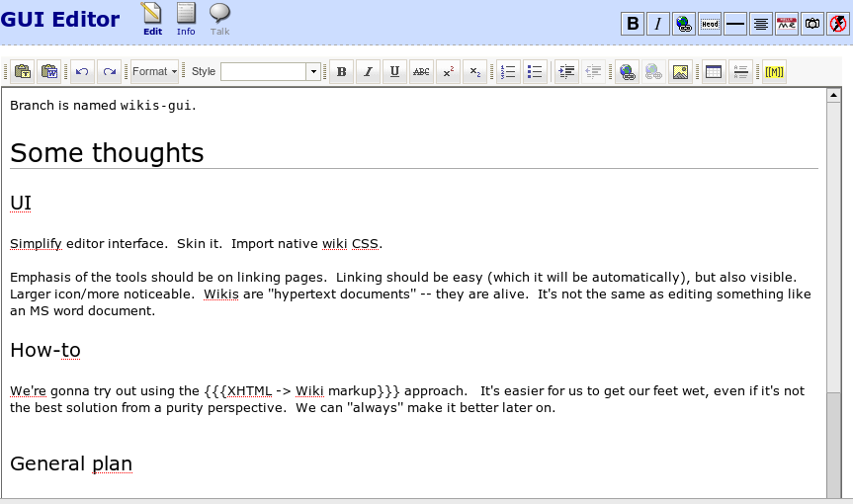Click the 'Some thoughts' heading
853x504 pixels.
pyautogui.click(x=107, y=153)
